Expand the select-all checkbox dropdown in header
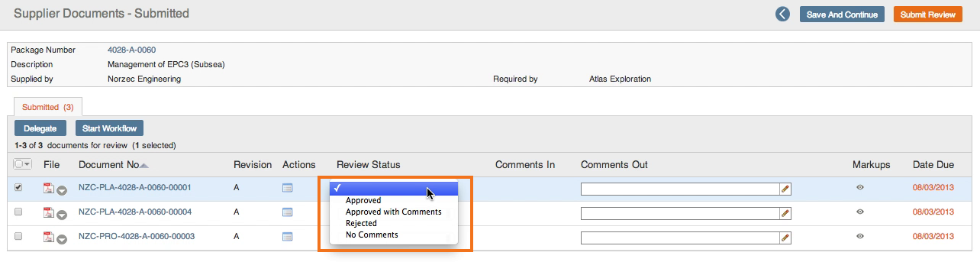The image size is (980, 275). tap(28, 164)
